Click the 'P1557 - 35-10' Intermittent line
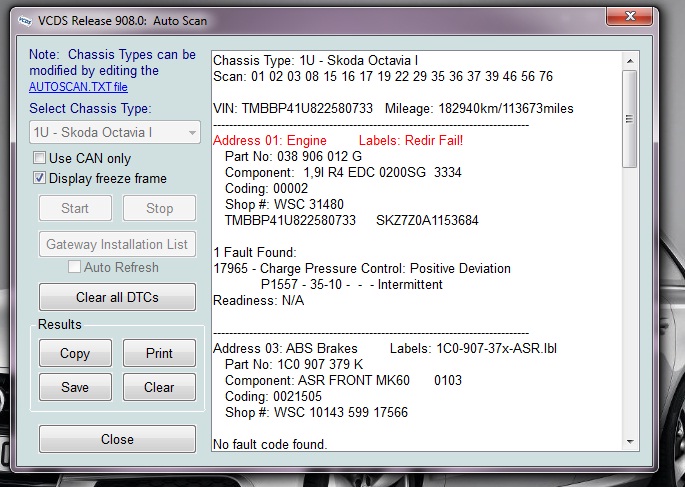The width and height of the screenshot is (685, 487). (352, 284)
